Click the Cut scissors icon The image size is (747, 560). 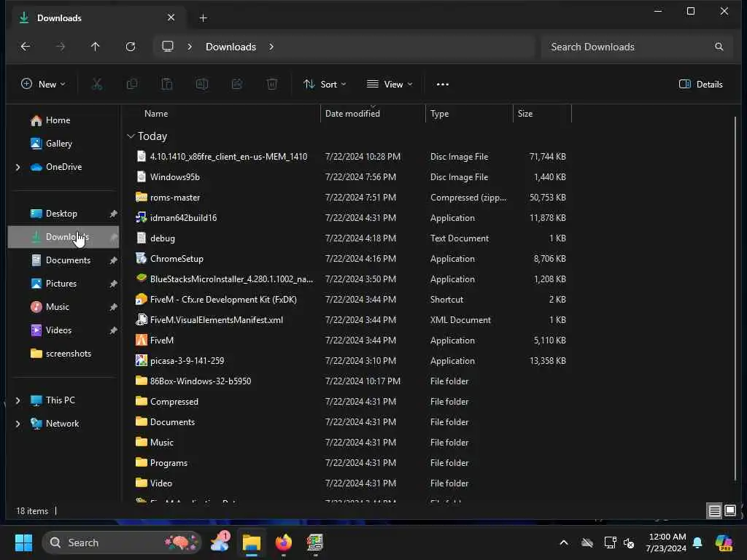point(97,85)
